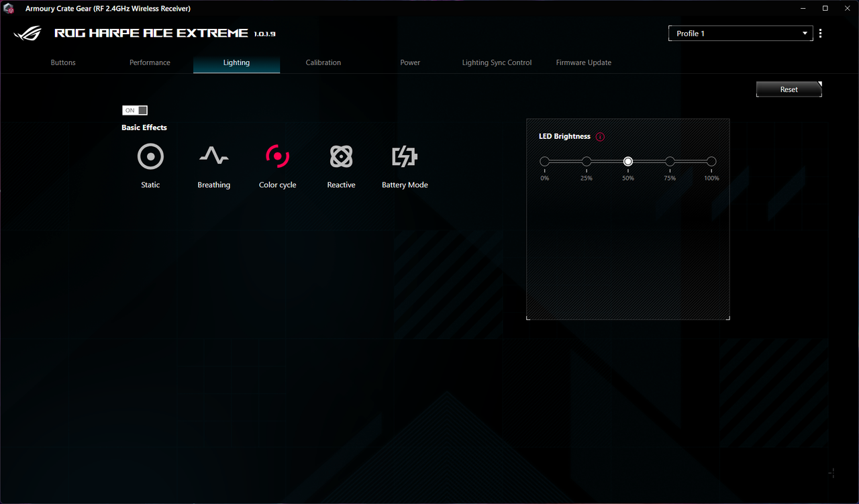Select the Color cycle effect icon
This screenshot has height=504, width=859.
click(x=277, y=156)
